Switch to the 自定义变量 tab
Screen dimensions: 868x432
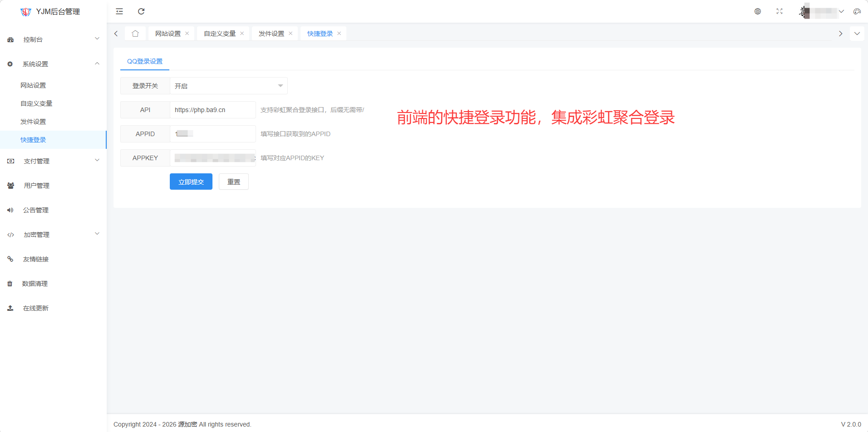[x=219, y=34]
